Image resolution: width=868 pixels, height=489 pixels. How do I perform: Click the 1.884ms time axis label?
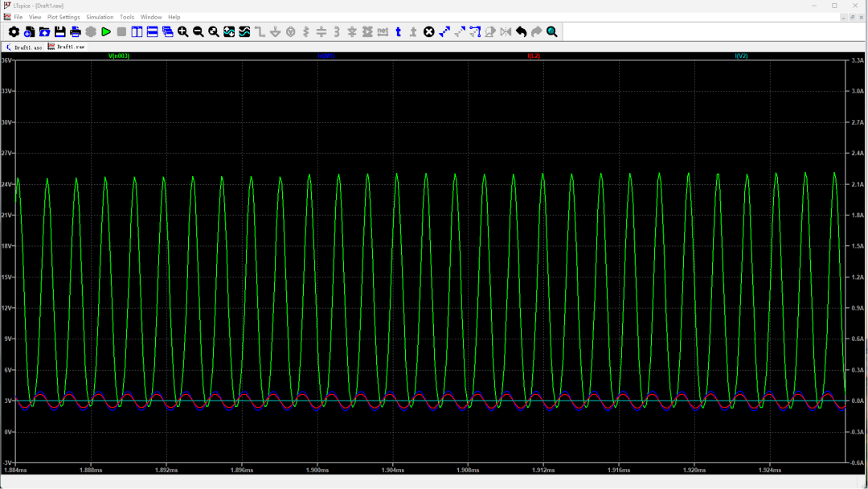15,470
